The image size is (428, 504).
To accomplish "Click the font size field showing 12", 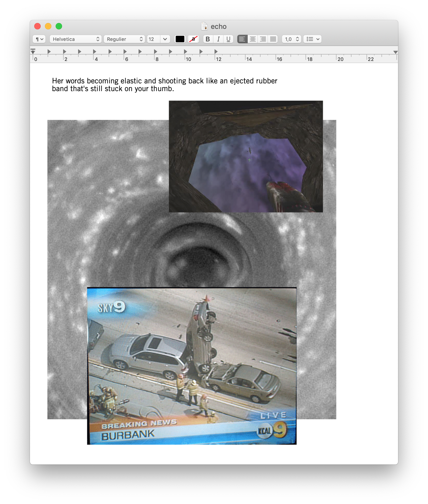I will [154, 39].
